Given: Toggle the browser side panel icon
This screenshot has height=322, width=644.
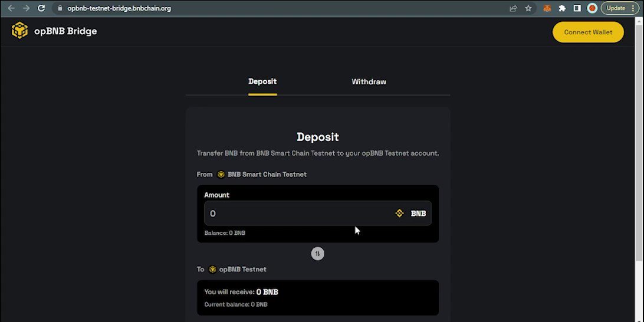Looking at the screenshot, I should (x=577, y=8).
